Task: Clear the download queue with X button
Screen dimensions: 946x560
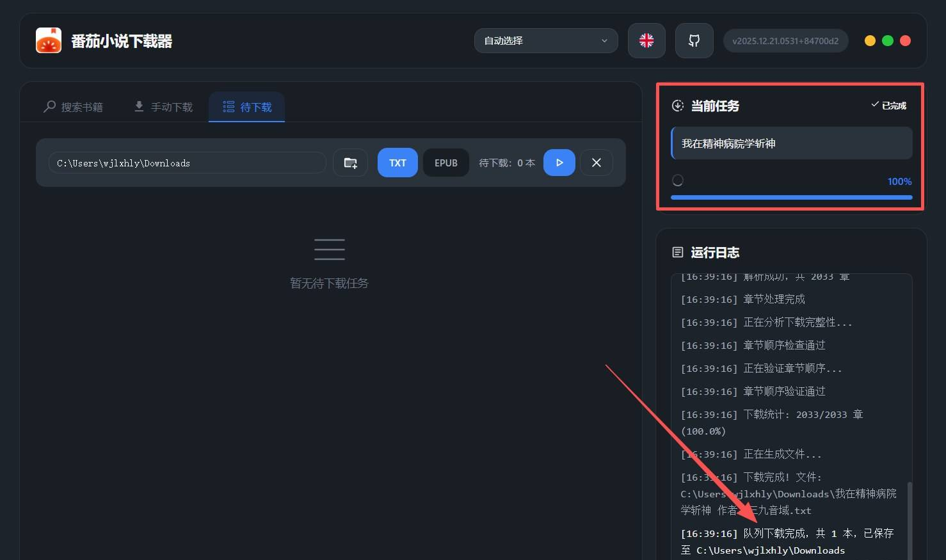Action: tap(597, 163)
